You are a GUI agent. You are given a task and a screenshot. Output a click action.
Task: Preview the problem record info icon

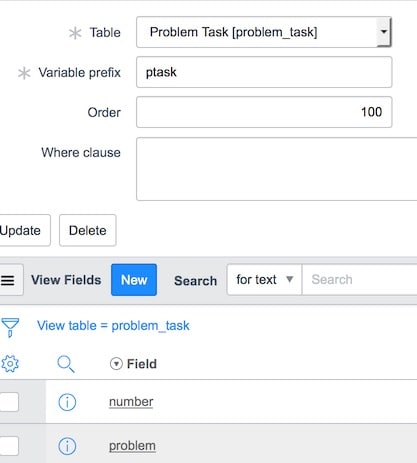(67, 446)
